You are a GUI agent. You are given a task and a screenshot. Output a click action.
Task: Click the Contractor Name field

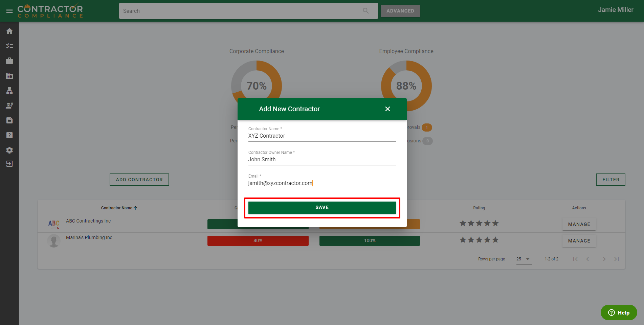[x=321, y=136]
